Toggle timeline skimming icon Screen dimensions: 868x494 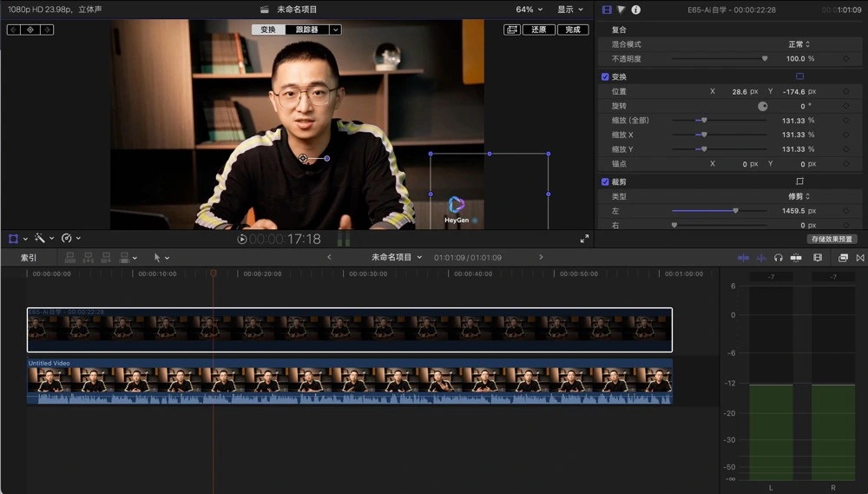pos(743,258)
